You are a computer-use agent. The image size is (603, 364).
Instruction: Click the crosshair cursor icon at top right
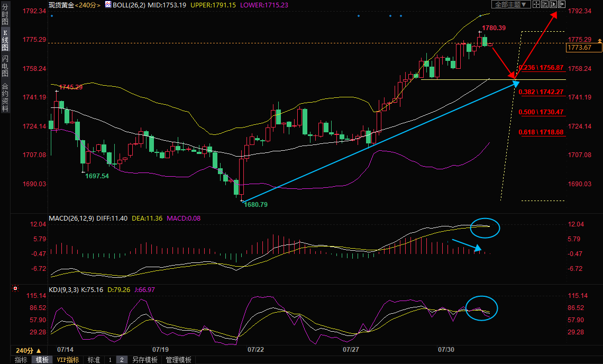[x=536, y=4]
